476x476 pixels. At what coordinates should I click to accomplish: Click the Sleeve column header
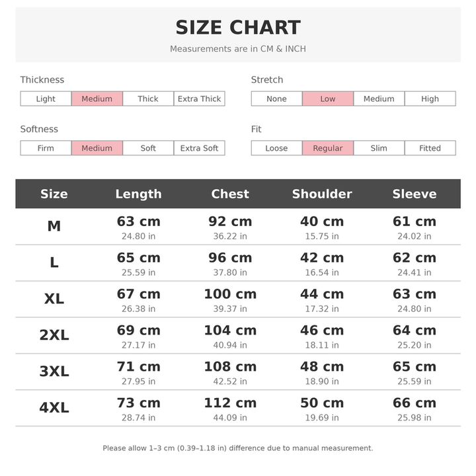[415, 194]
